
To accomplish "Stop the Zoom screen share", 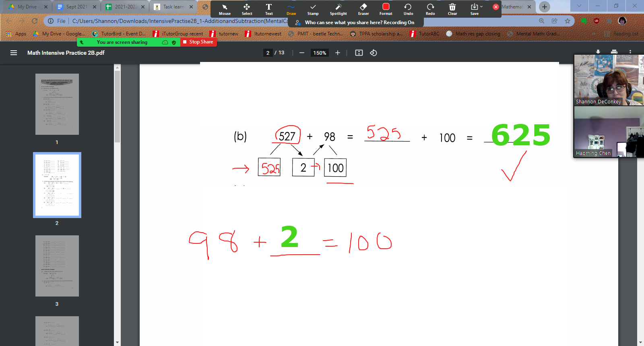I will coord(198,42).
